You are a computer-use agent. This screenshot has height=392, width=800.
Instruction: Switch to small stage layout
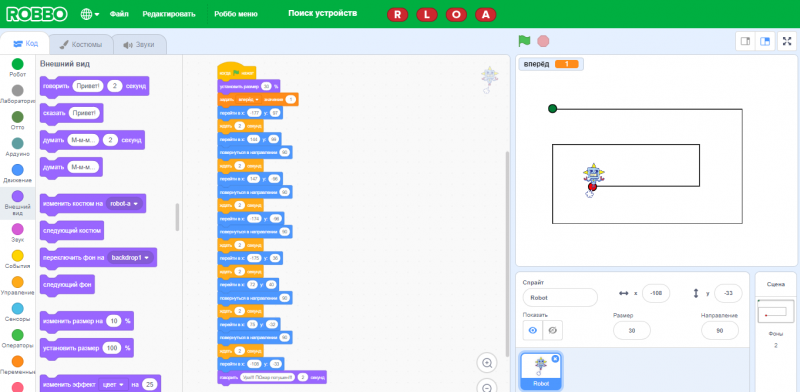745,41
